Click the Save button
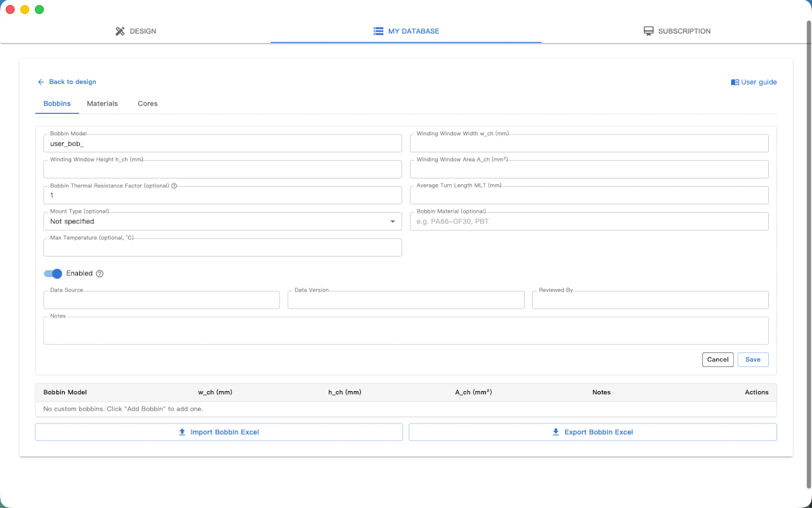Screen dimensions: 812x508 pyautogui.click(x=753, y=359)
